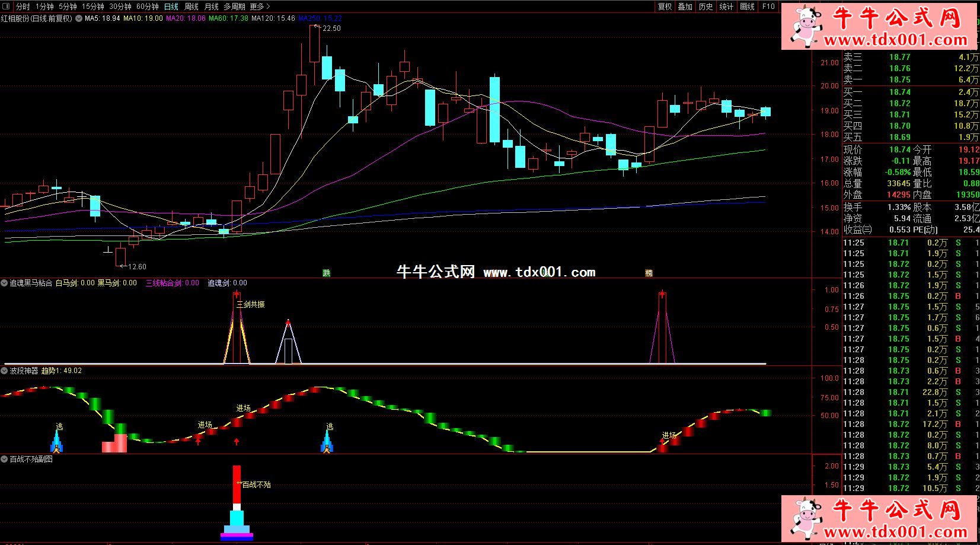The height and width of the screenshot is (545, 980).
Task: Click the 现价 18.74 value
Action: pos(899,150)
